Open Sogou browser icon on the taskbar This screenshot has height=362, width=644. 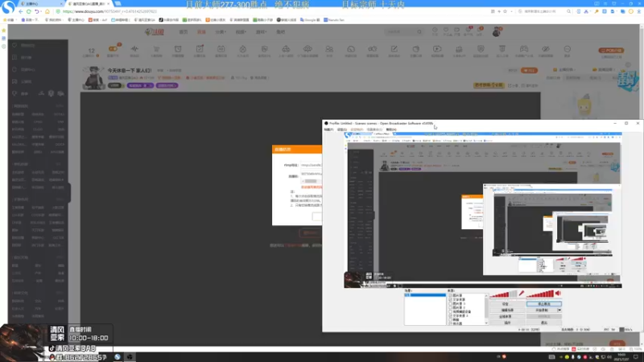(x=118, y=356)
